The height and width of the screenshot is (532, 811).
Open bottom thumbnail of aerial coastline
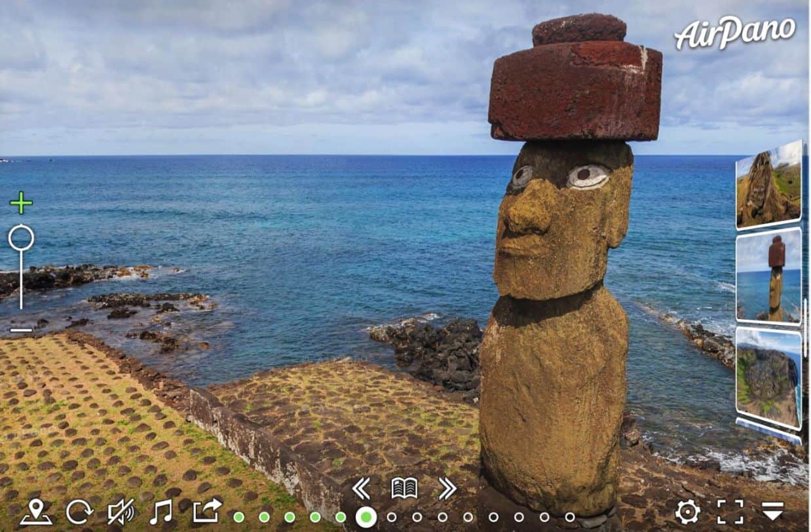click(x=769, y=378)
